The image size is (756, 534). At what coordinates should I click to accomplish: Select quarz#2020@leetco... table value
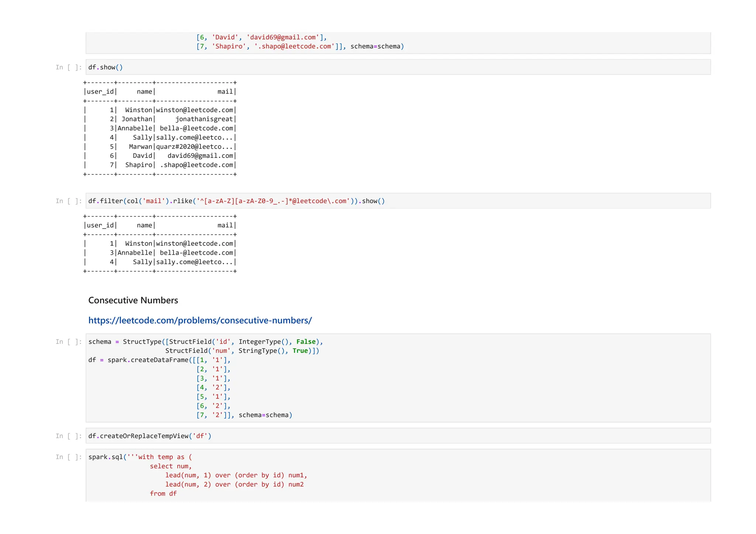195,147
